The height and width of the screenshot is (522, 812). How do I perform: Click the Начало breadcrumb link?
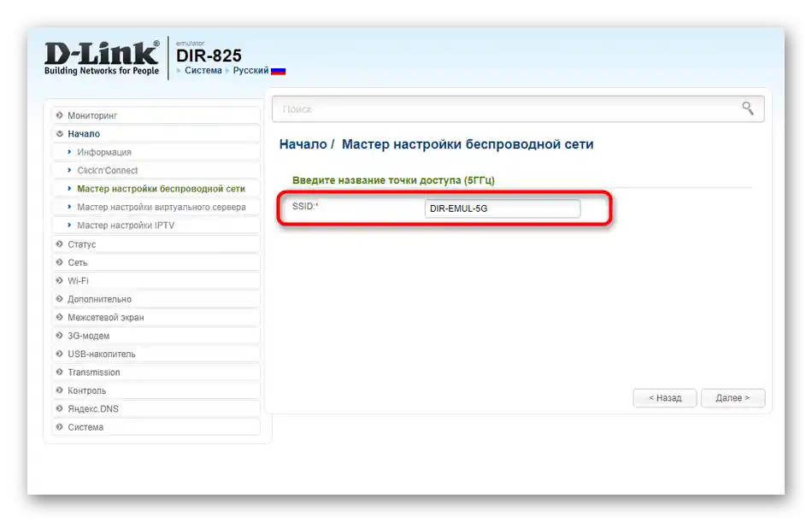303,144
